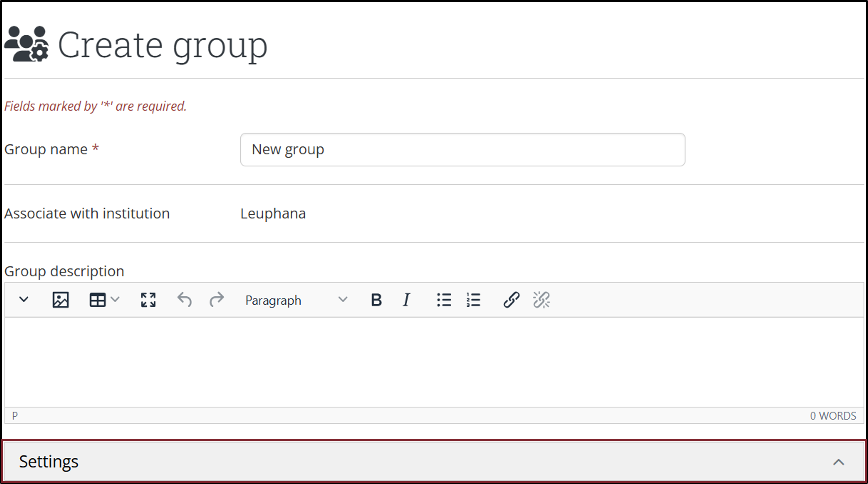Click the redo arrow icon
Image resolution: width=868 pixels, height=484 pixels.
pyautogui.click(x=216, y=300)
